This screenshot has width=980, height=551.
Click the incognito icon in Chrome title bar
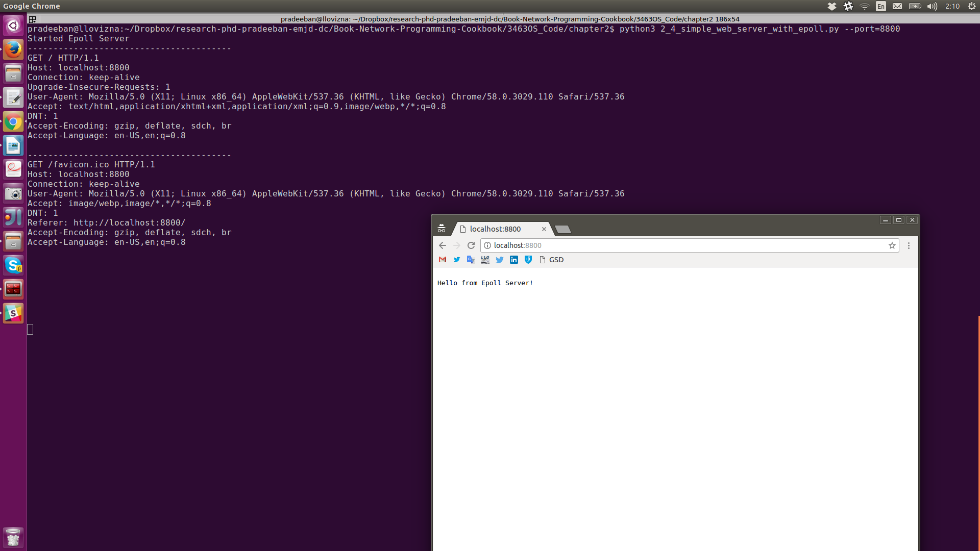pos(442,229)
